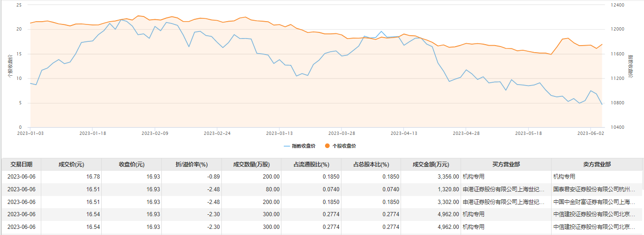Select the 占流通股比(%) column header
This screenshot has height=235, width=644.
click(311, 164)
